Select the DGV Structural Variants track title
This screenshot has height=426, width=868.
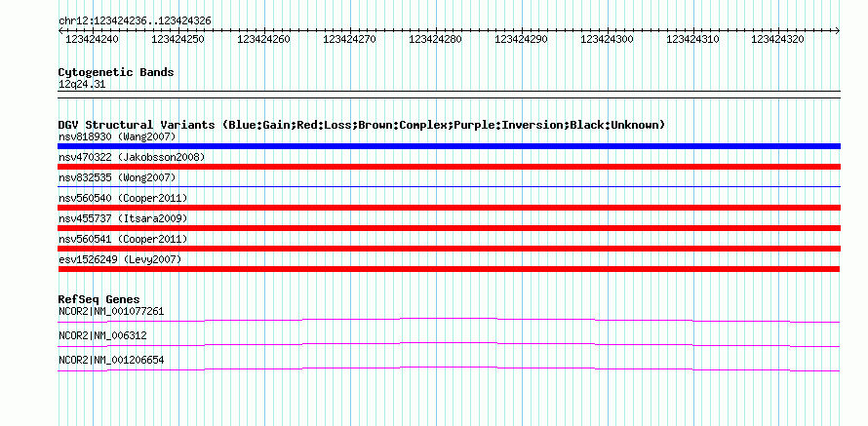362,125
